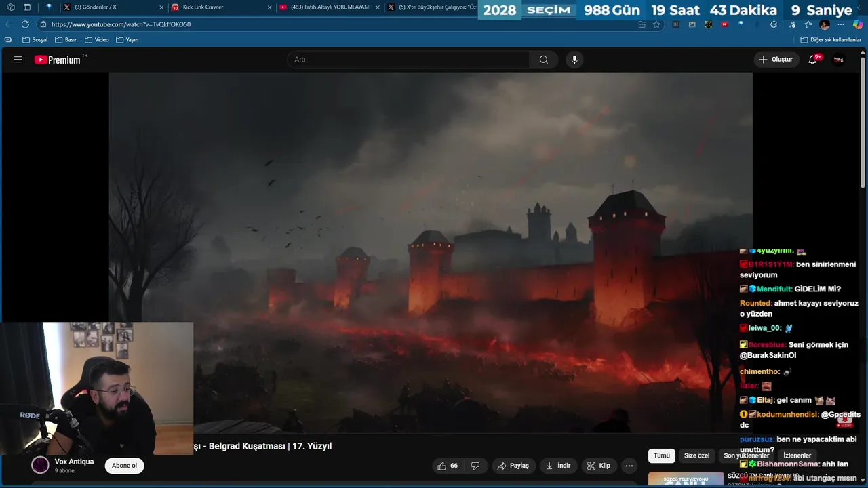The image size is (868, 488).
Task: Open the red fast-forward extension icon
Action: click(x=724, y=24)
